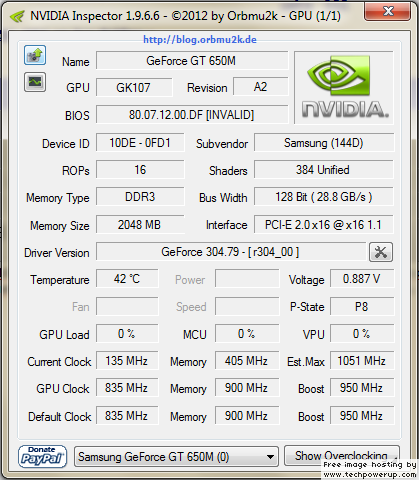
Task: Click the GPU Clock row Boost 950 MHz
Action: tap(362, 388)
